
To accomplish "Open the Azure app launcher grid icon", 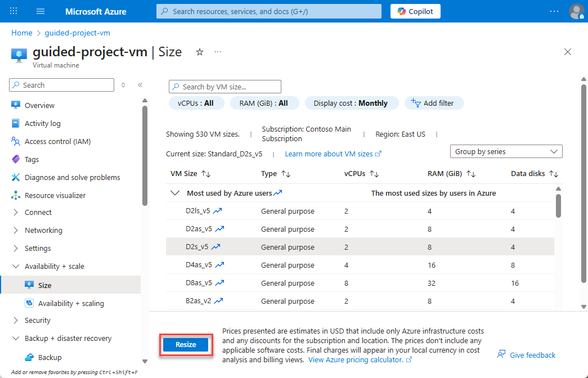I will [14, 11].
